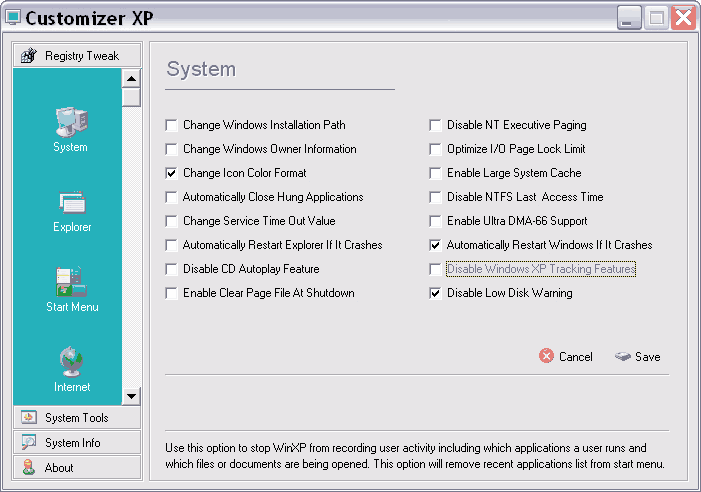Viewport: 701px width, 492px height.
Task: Enable Change Windows Owner Information
Action: pyautogui.click(x=171, y=149)
